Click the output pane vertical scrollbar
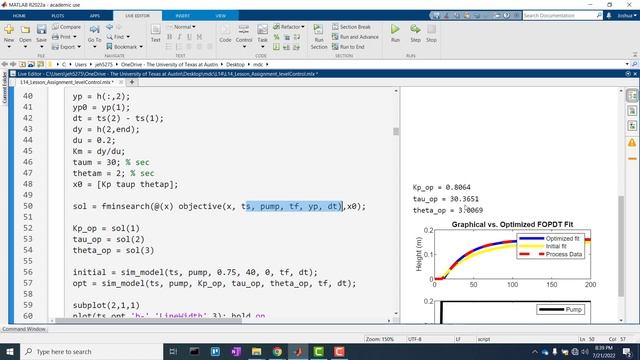Image resolution: width=640 pixels, height=360 pixels. click(621, 246)
